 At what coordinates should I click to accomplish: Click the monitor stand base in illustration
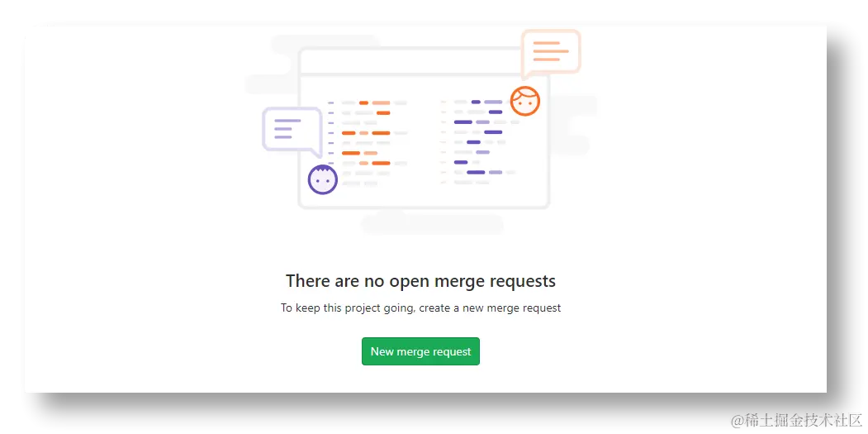point(432,225)
